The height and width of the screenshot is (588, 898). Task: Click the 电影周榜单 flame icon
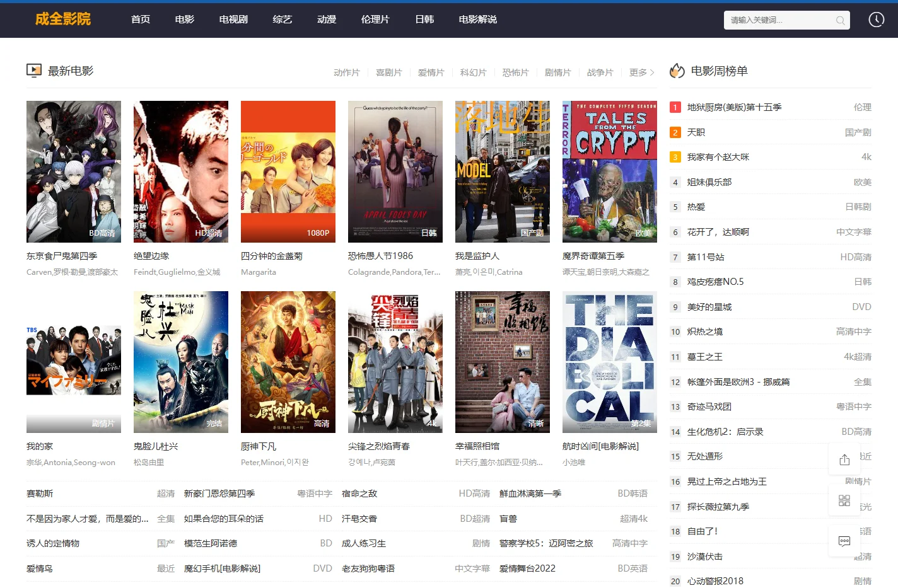click(x=677, y=71)
